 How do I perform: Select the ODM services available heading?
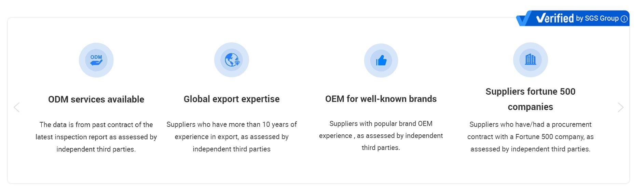tap(96, 99)
